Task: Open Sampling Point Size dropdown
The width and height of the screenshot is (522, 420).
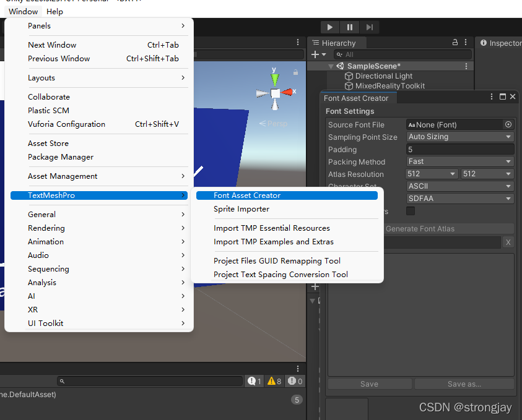Action: 460,137
